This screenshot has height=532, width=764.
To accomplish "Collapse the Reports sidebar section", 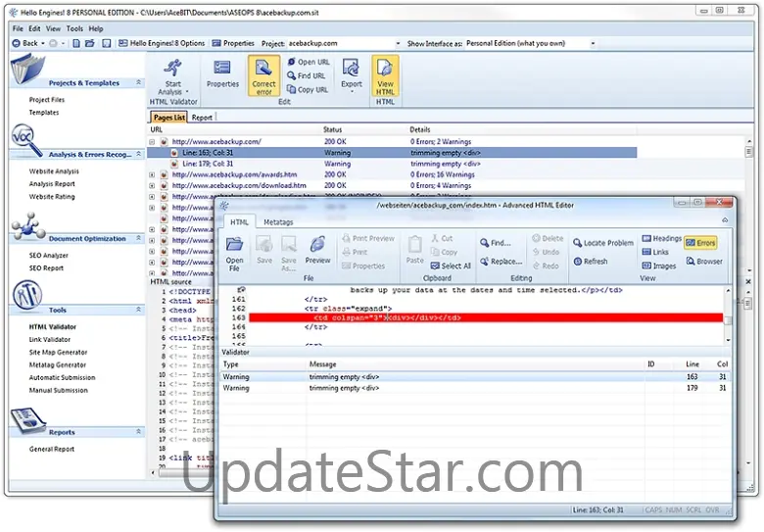I will 138,432.
